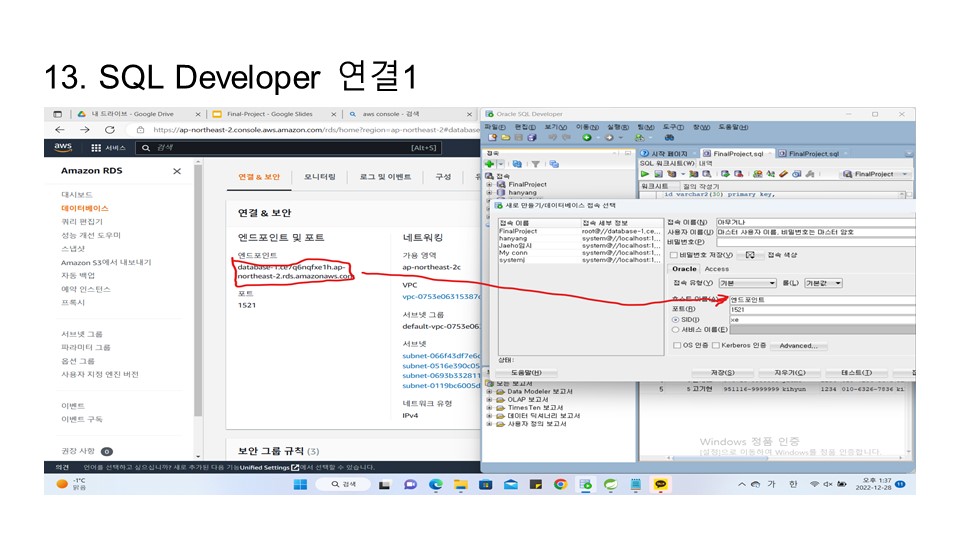Click the binoculars Find DB Object icon
The width and height of the screenshot is (960, 540).
(x=669, y=138)
